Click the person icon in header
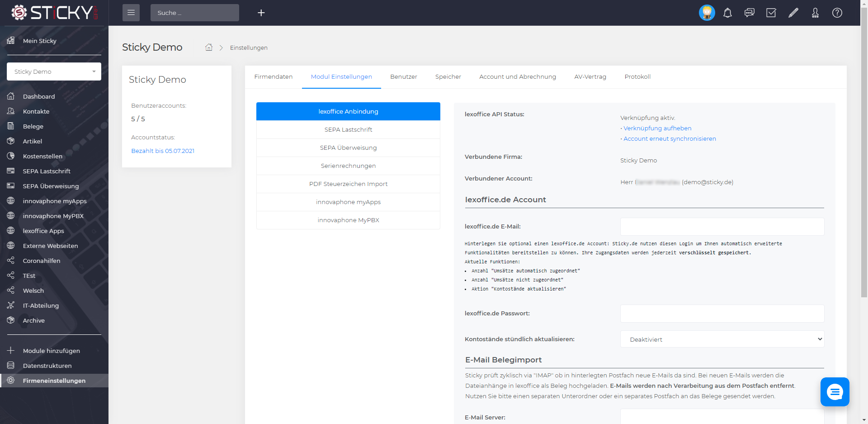The image size is (868, 424). click(815, 13)
